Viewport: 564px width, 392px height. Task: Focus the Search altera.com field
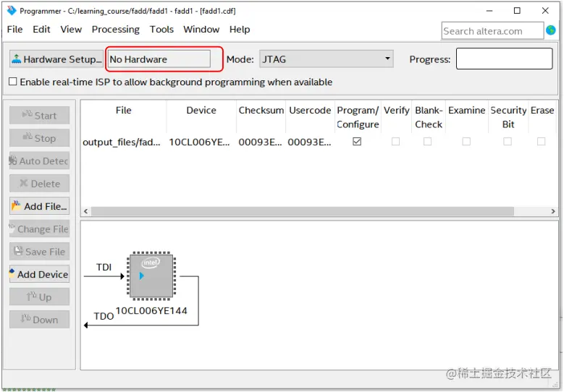(492, 31)
